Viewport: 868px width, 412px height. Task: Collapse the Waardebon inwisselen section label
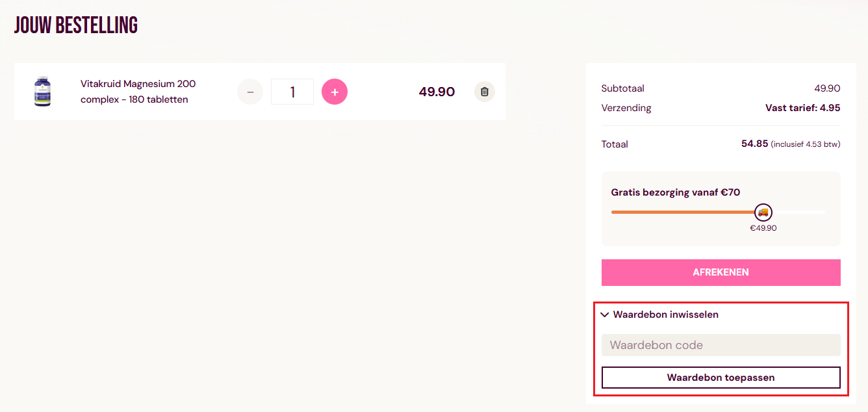pyautogui.click(x=665, y=315)
